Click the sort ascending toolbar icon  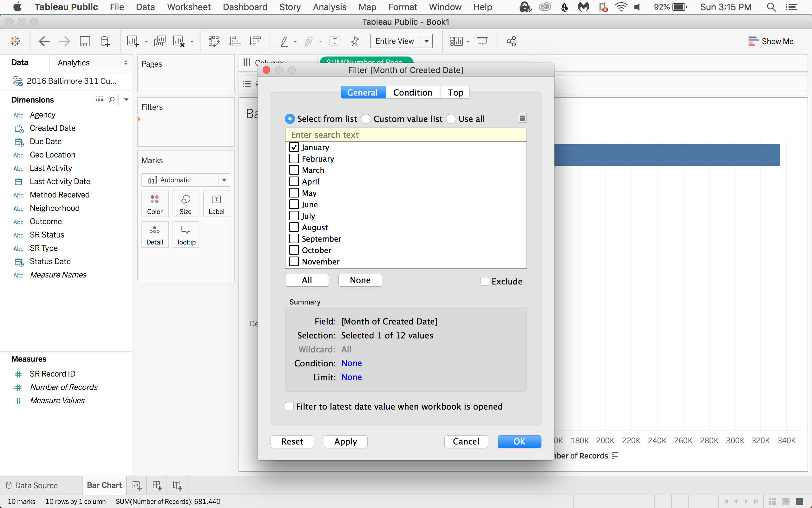click(234, 41)
